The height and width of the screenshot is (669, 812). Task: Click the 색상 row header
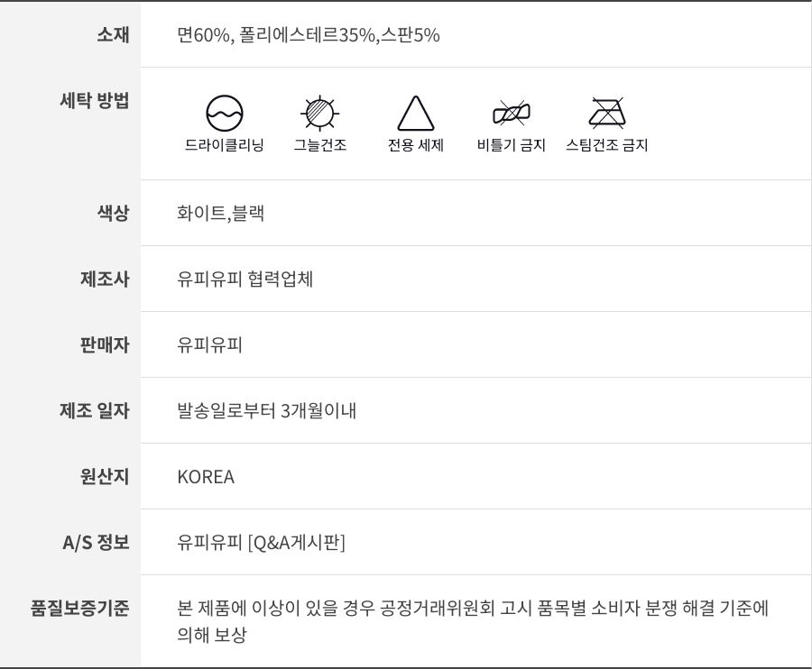tap(113, 214)
